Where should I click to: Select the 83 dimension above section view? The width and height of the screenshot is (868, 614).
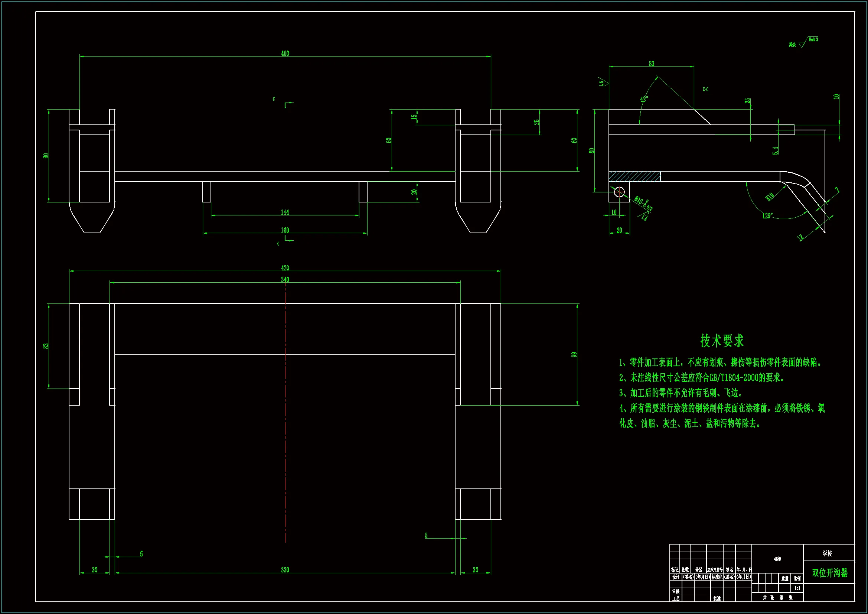point(652,64)
